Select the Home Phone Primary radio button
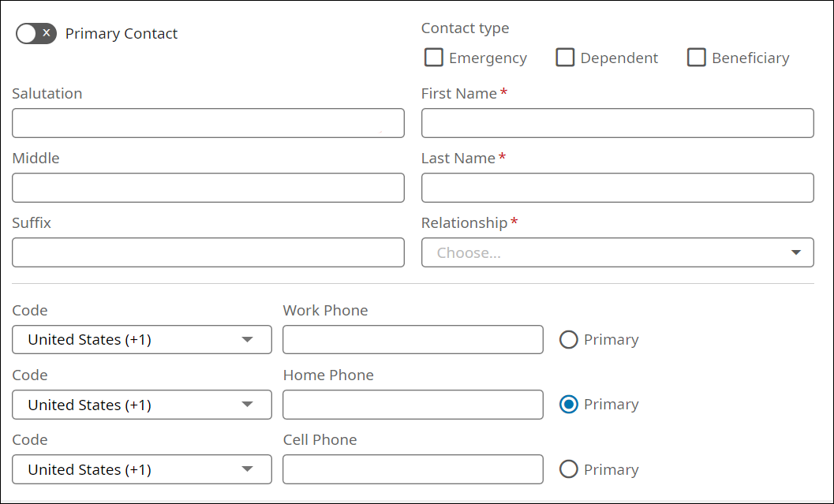The width and height of the screenshot is (834, 504). [569, 405]
